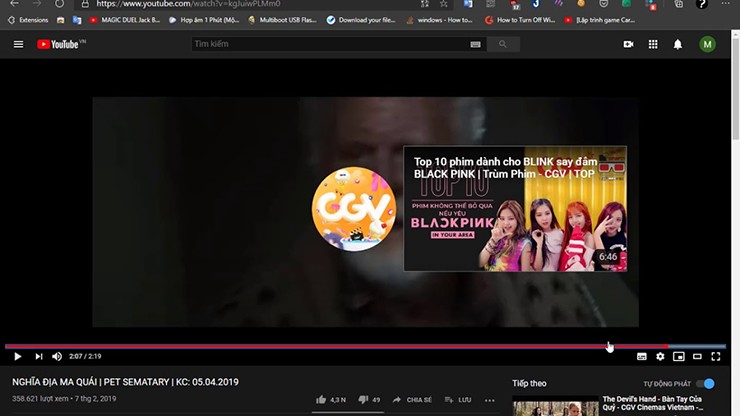The height and width of the screenshot is (416, 740).
Task: Click the Tiếp theo heading
Action: pos(530,383)
